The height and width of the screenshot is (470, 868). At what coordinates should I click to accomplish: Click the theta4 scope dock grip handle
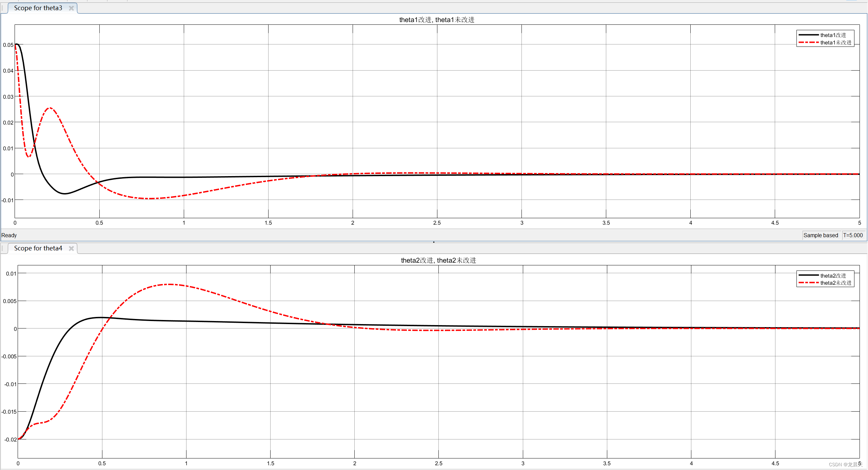click(x=3, y=248)
